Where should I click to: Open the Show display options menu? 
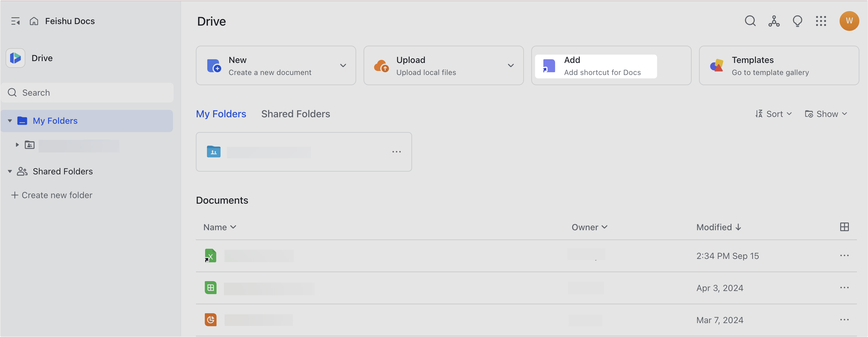pyautogui.click(x=826, y=114)
